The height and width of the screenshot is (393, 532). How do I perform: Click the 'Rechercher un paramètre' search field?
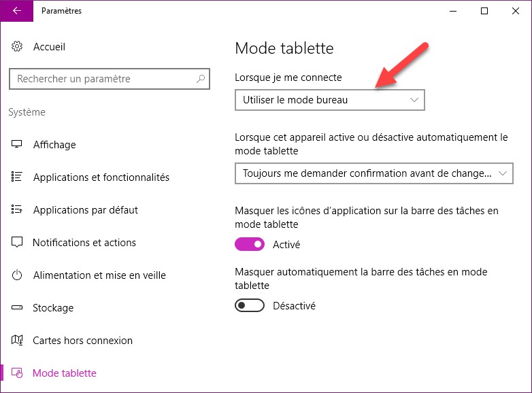pos(102,79)
